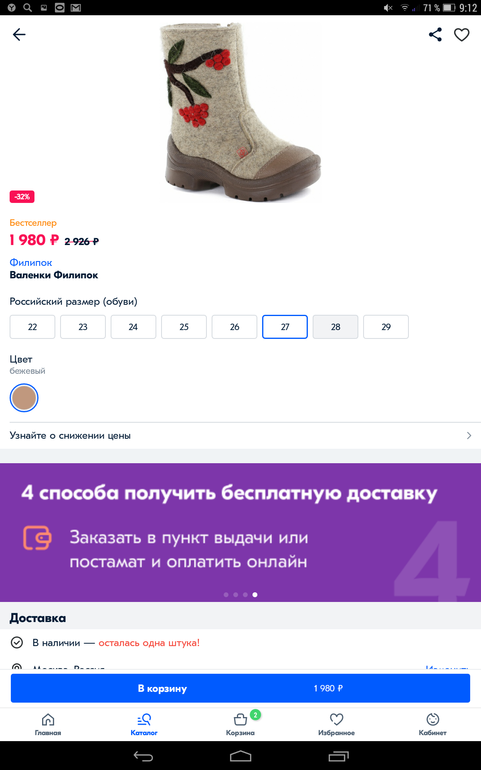The width and height of the screenshot is (481, 770).
Task: Choose size 28 option
Action: point(336,327)
